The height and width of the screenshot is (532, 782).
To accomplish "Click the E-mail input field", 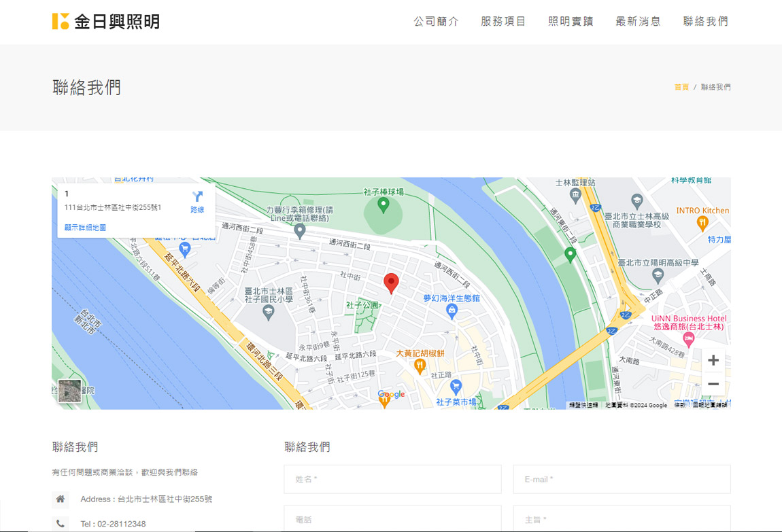I will (622, 479).
